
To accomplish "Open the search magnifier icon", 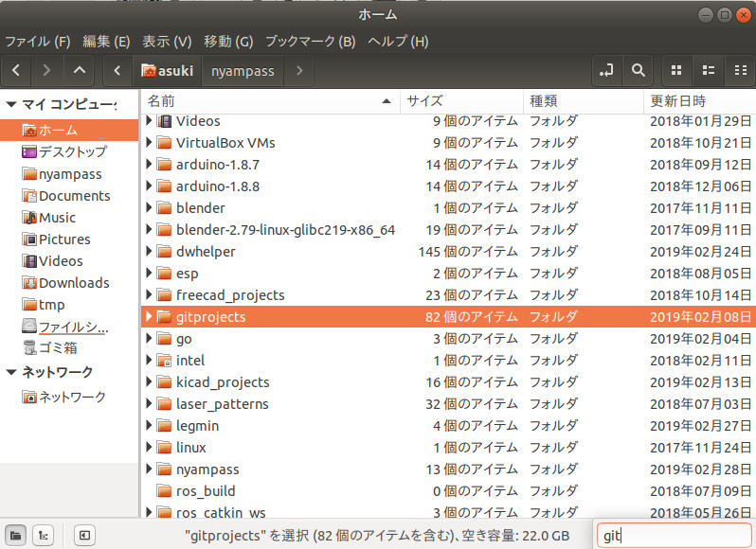I will pos(639,71).
